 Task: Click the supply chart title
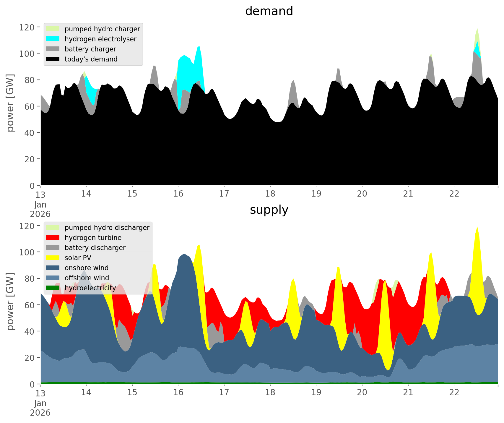[269, 210]
